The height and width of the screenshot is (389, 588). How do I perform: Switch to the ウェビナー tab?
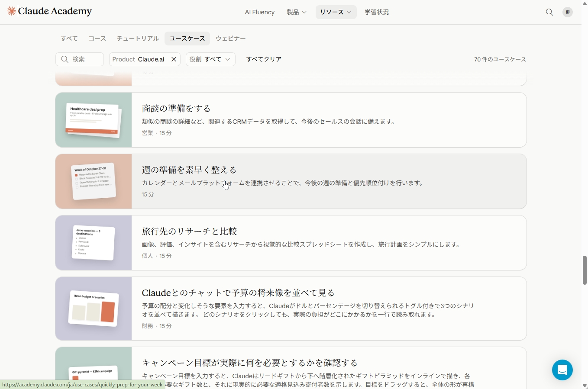tap(231, 39)
